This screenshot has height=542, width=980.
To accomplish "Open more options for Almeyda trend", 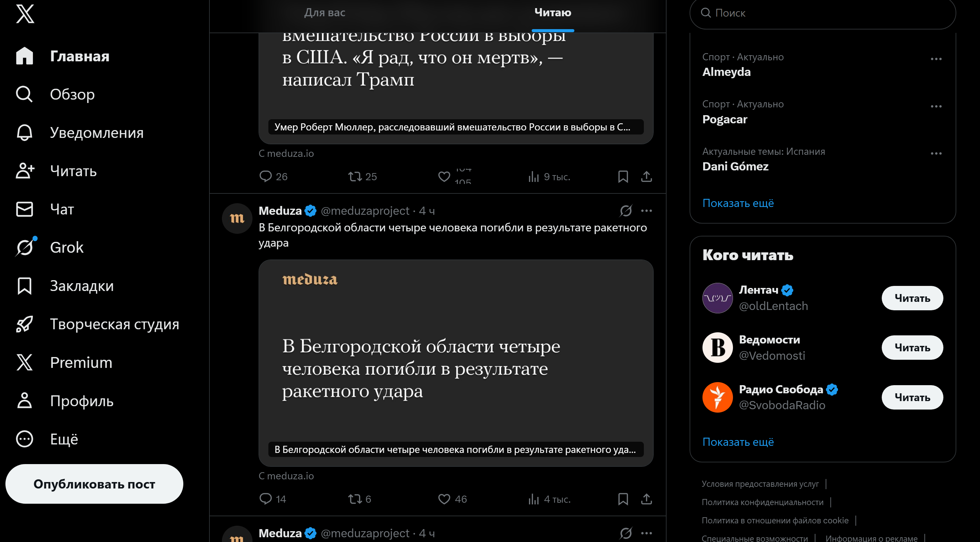I will [x=936, y=59].
